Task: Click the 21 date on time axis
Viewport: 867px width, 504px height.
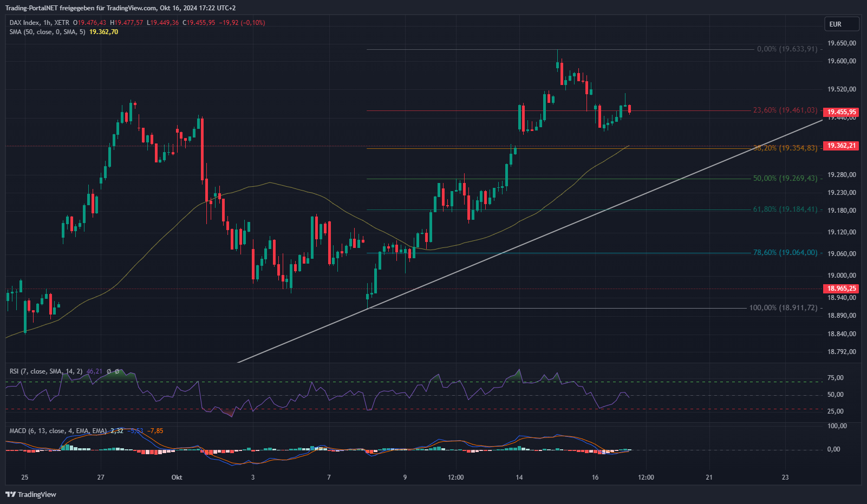Action: click(709, 477)
